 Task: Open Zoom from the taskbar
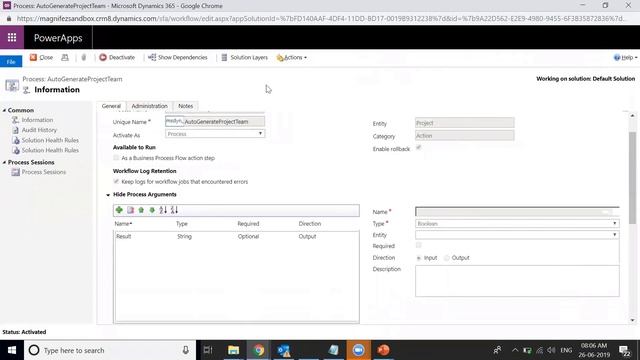coord(358,350)
